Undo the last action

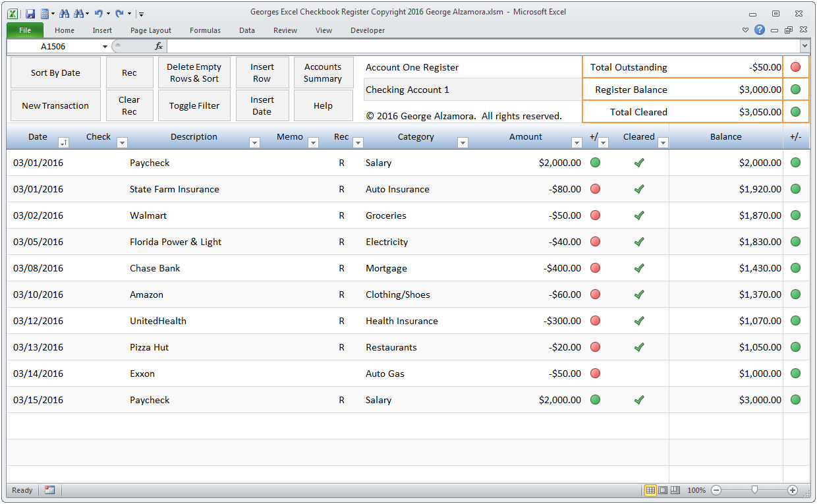pyautogui.click(x=99, y=13)
